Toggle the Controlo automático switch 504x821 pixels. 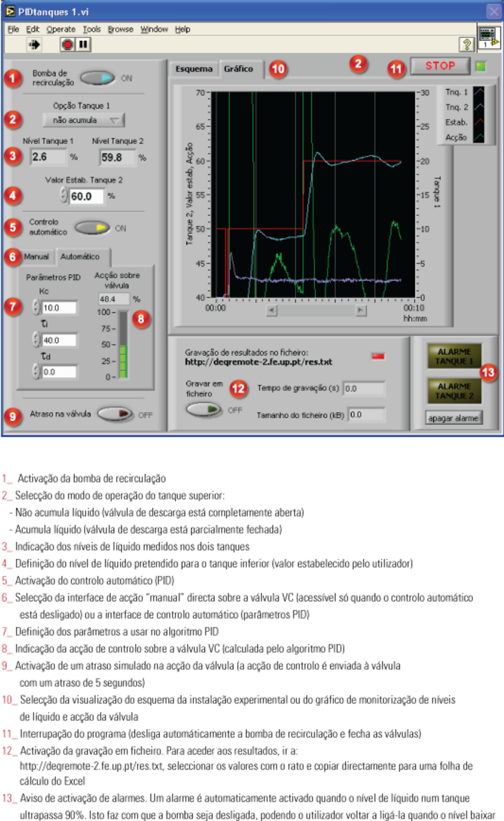point(93,228)
